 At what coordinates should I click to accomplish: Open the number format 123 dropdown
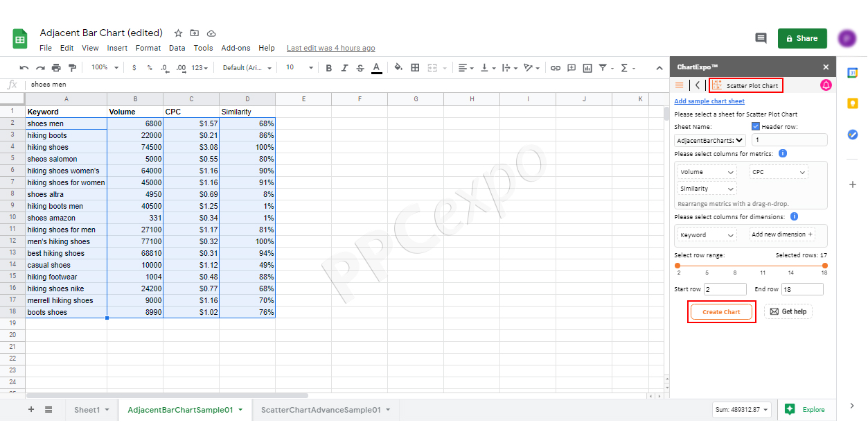click(201, 68)
